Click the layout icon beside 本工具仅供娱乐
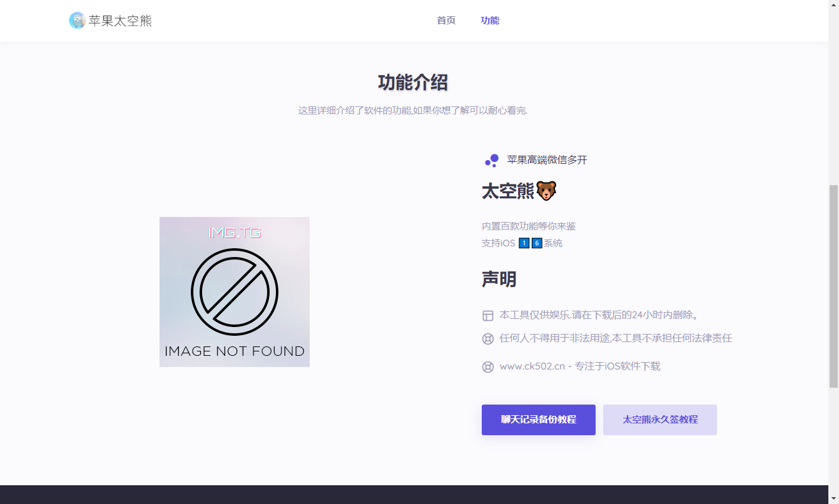Image resolution: width=839 pixels, height=504 pixels. [488, 316]
